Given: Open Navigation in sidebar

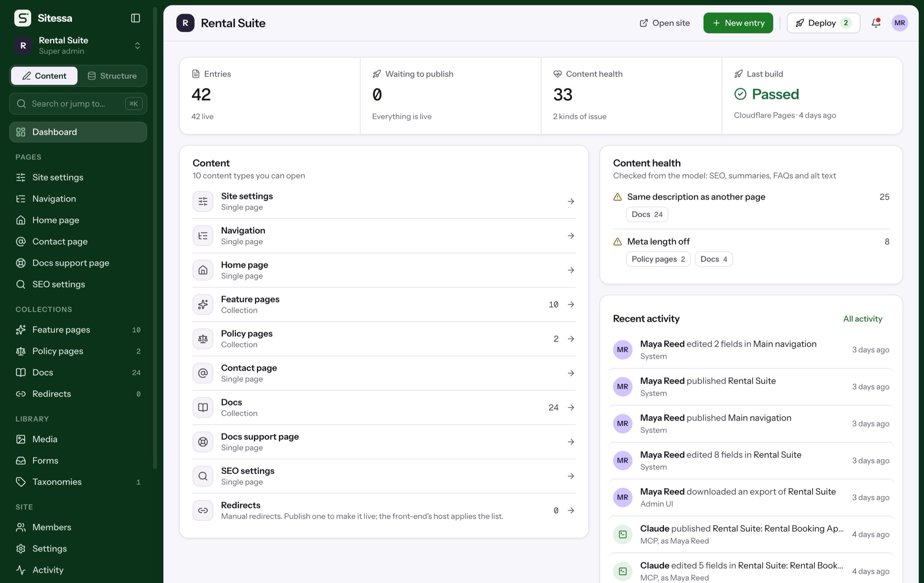Looking at the screenshot, I should click(x=78, y=199).
